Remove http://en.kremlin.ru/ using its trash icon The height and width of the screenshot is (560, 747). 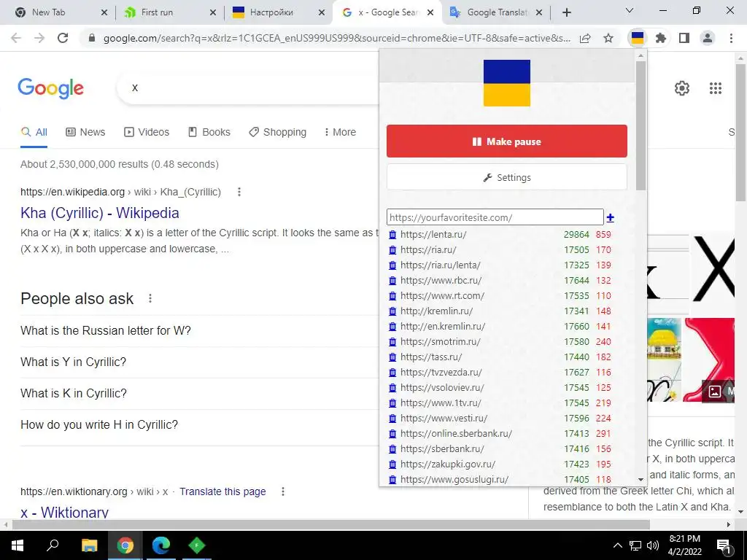tap(392, 327)
